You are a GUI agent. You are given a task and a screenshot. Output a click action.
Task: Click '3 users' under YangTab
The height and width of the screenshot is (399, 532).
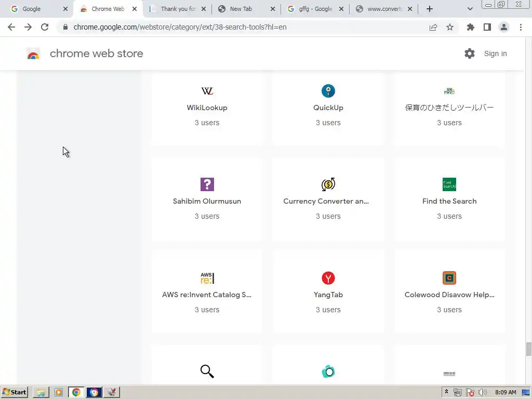[328, 310]
